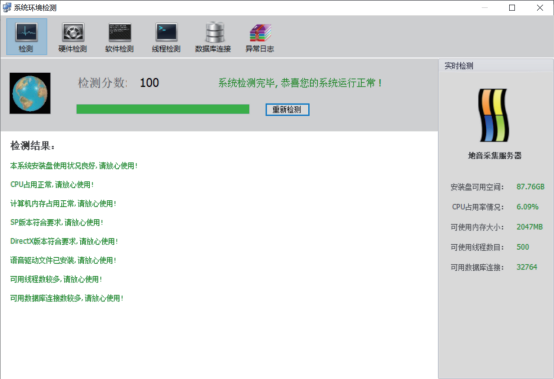Click the spinning globe image
The height and width of the screenshot is (379, 554).
tap(30, 93)
